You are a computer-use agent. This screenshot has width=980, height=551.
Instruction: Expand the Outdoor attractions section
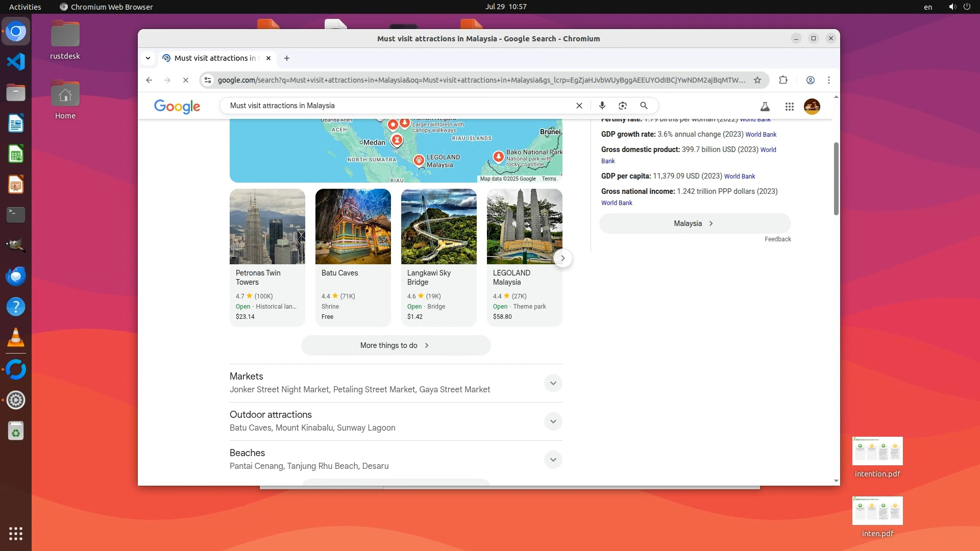[553, 421]
